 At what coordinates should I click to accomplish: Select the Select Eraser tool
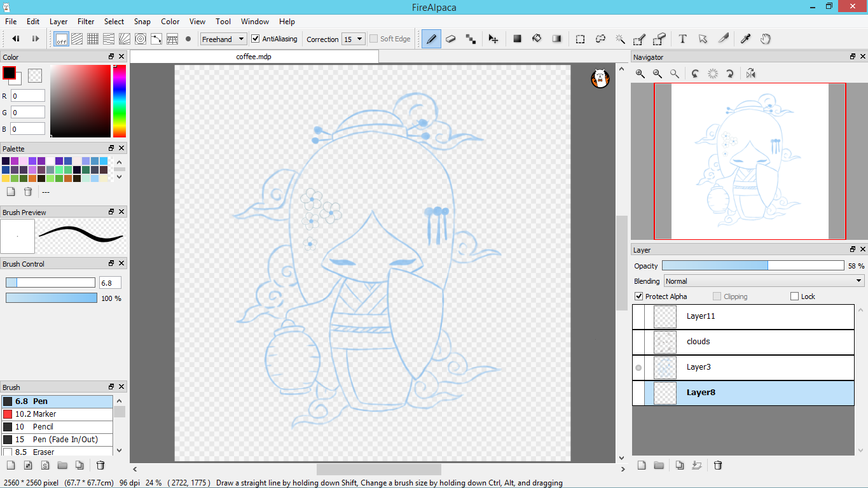click(659, 39)
